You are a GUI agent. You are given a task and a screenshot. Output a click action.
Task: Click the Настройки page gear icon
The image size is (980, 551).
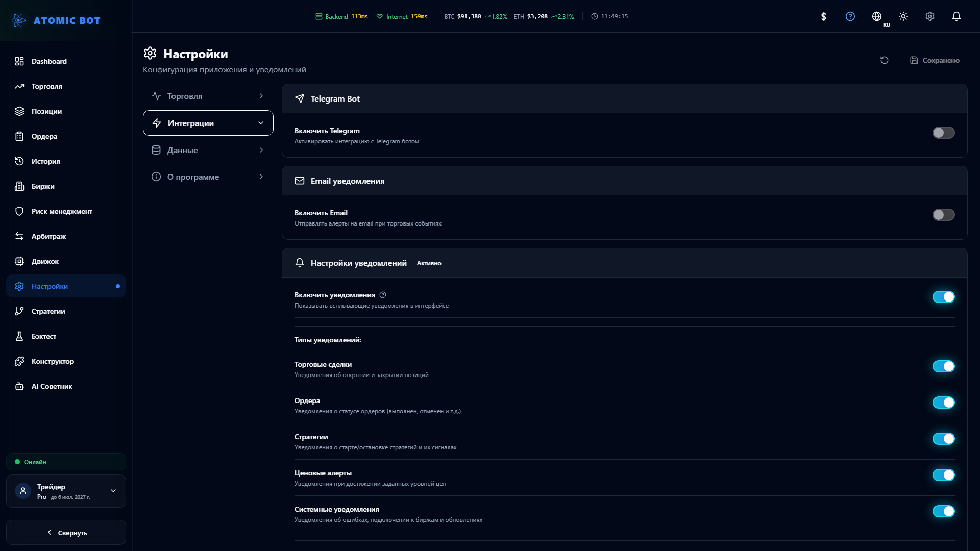[x=150, y=53]
